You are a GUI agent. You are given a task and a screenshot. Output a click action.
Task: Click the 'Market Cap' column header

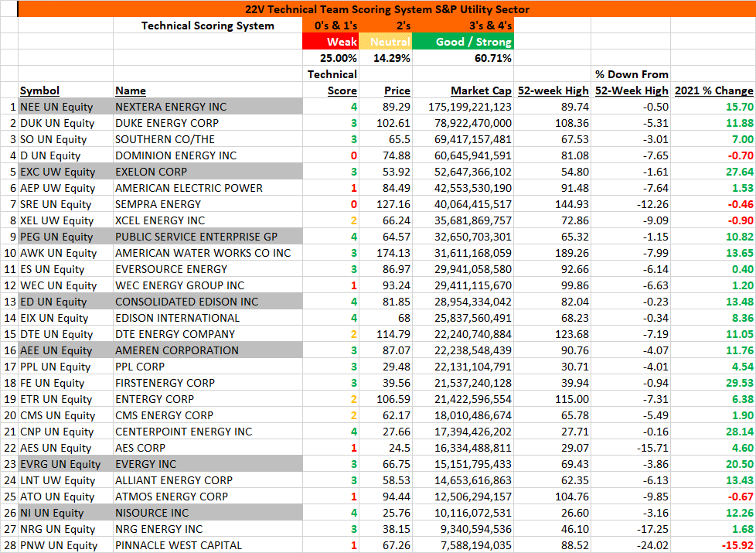point(463,90)
